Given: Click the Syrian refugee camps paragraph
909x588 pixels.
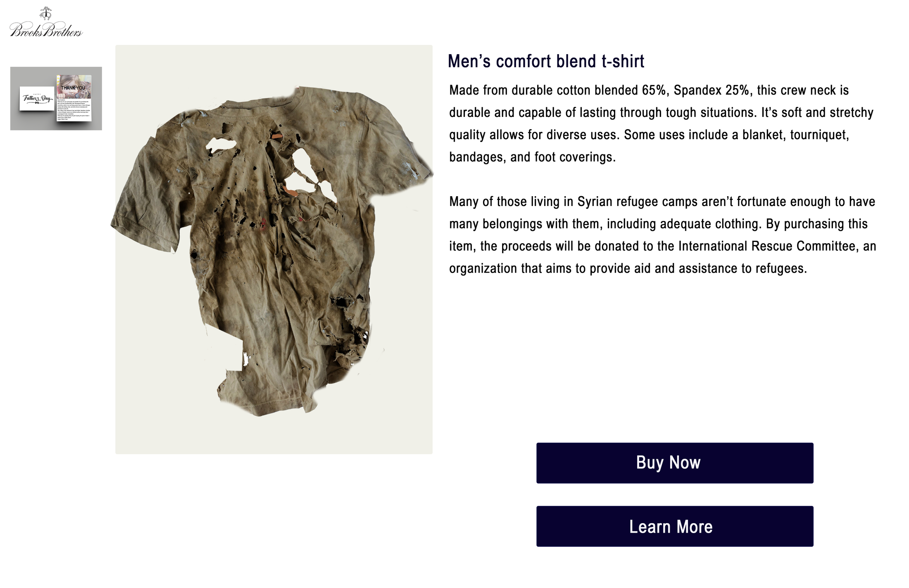Looking at the screenshot, I should click(x=662, y=235).
